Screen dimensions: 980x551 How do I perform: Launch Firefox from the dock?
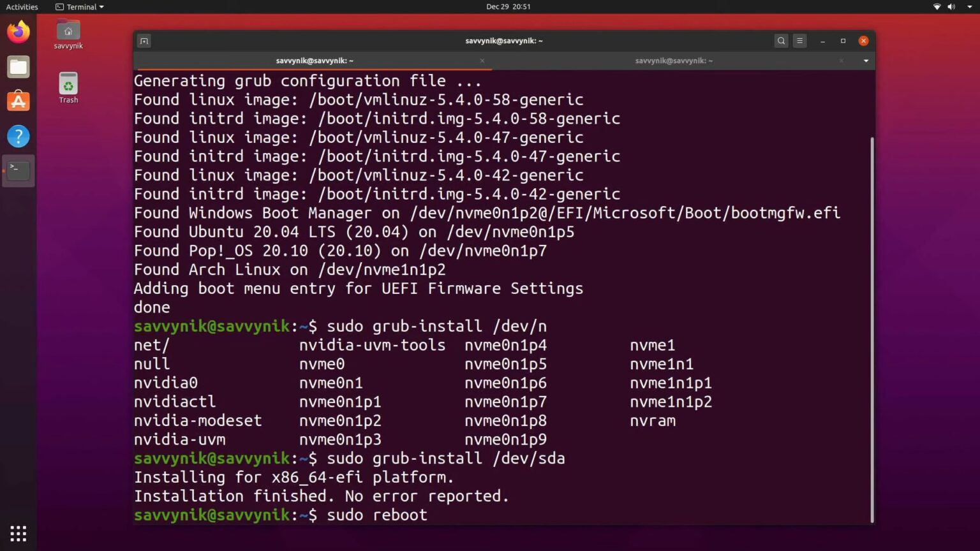pyautogui.click(x=18, y=31)
